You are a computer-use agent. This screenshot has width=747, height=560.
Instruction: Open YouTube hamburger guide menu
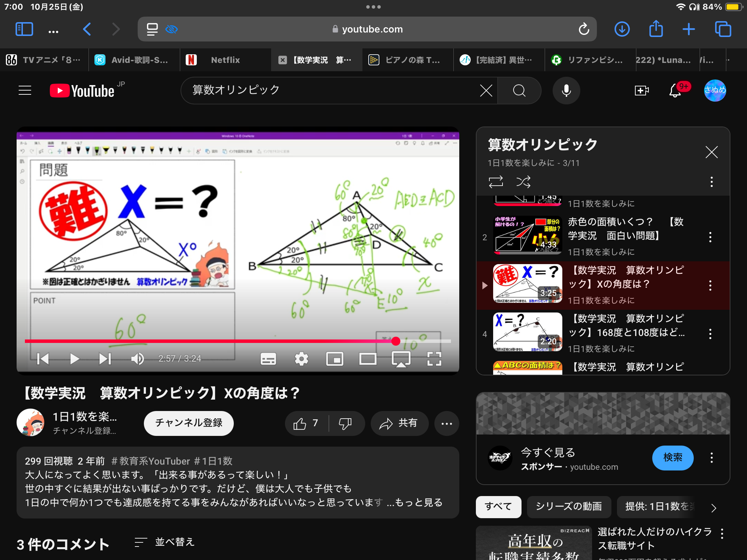click(25, 91)
